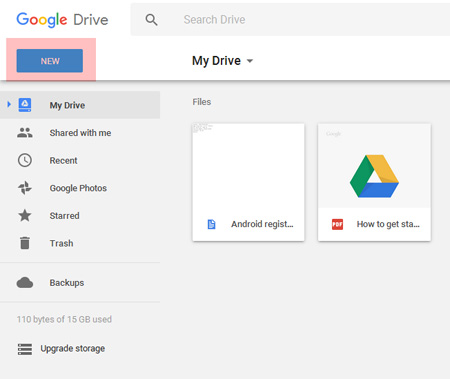The image size is (450, 379).
Task: Click the search magnifier icon
Action: point(151,20)
